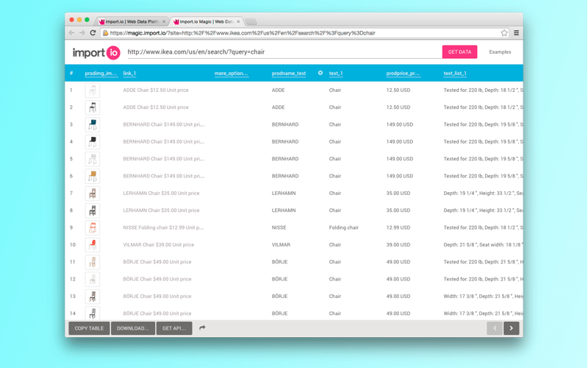Click 'NISSE Folding chair $12.99' link
The image size is (588, 368).
pyautogui.click(x=163, y=227)
